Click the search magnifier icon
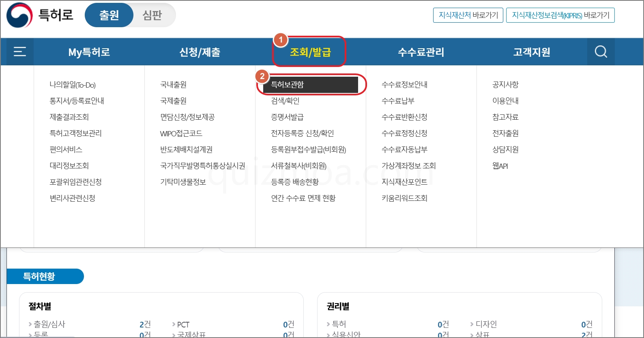This screenshot has width=644, height=338. click(x=601, y=52)
